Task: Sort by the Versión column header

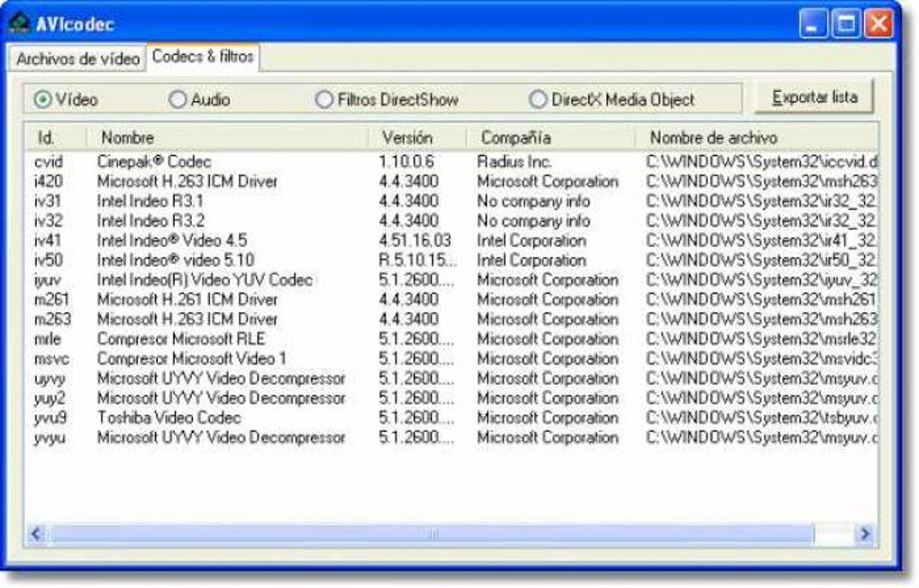Action: click(417, 138)
